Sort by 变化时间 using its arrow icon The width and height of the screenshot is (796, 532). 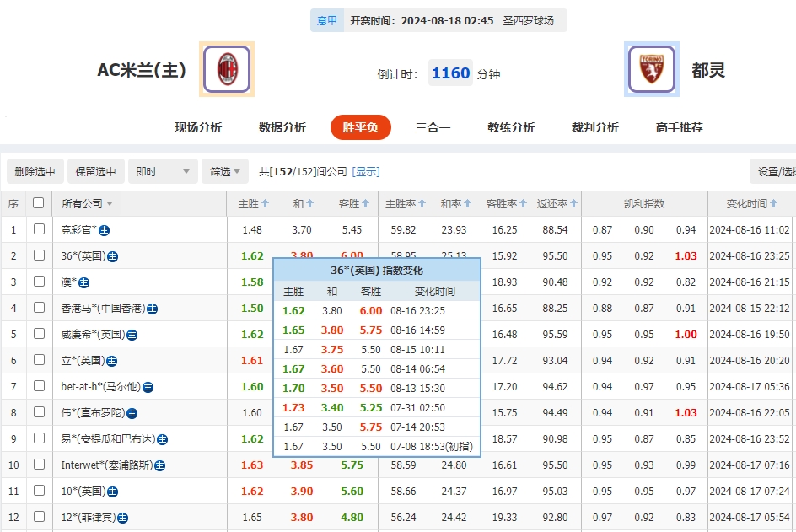[x=775, y=202]
